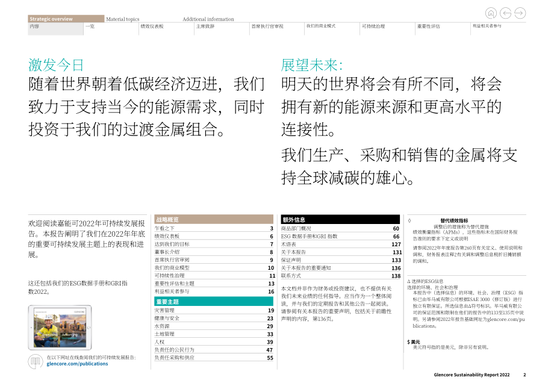Open contents entry 我们的商业模型

click(x=214, y=268)
